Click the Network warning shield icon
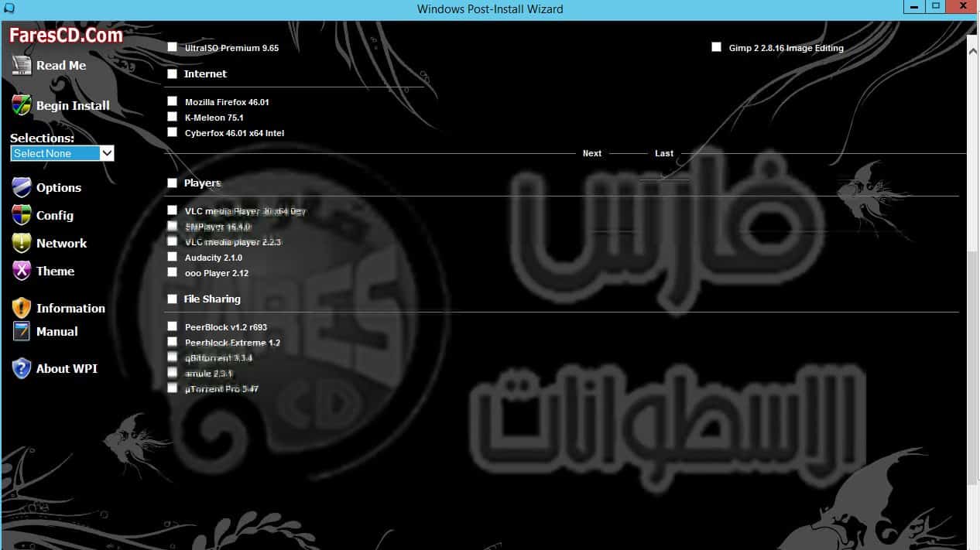The image size is (980, 550). point(22,243)
